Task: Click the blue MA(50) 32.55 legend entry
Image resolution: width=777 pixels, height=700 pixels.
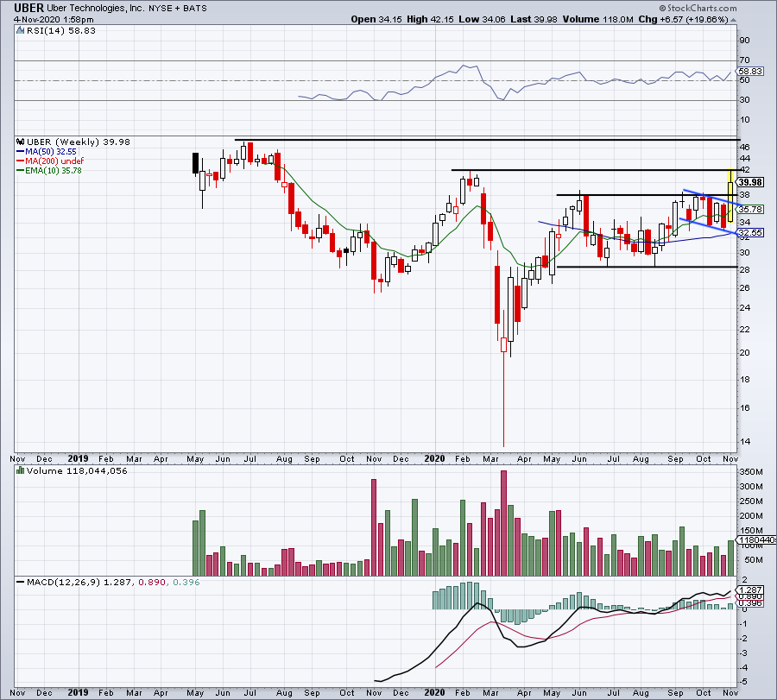Action: pyautogui.click(x=47, y=152)
